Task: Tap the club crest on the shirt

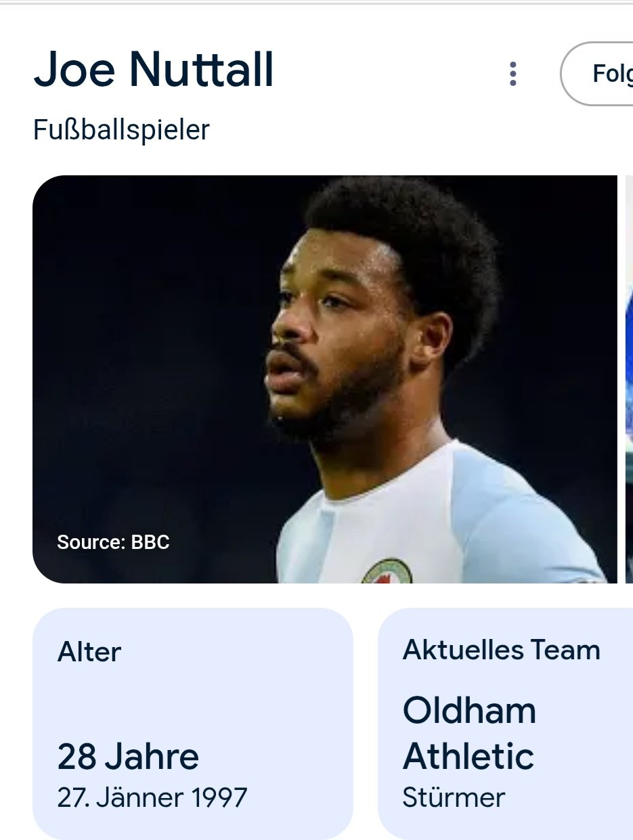Action: pos(387,572)
